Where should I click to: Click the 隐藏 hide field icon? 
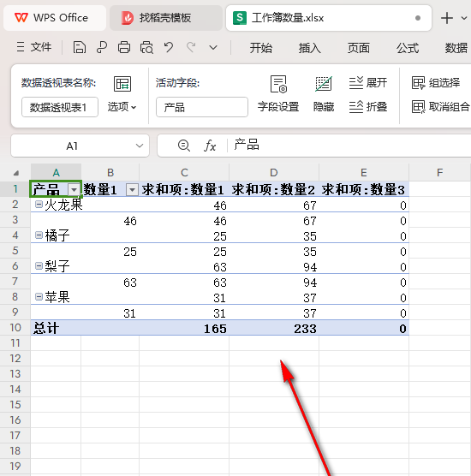324,94
